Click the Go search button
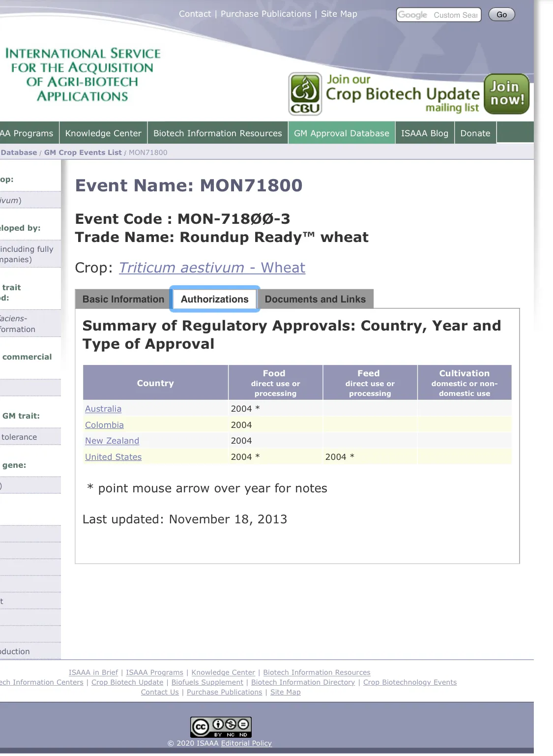553x756 pixels. 501,15
